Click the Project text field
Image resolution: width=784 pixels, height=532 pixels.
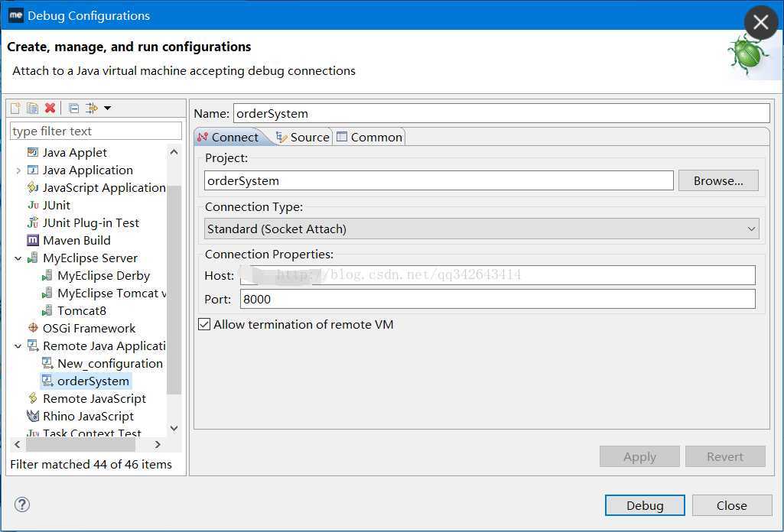(x=438, y=181)
